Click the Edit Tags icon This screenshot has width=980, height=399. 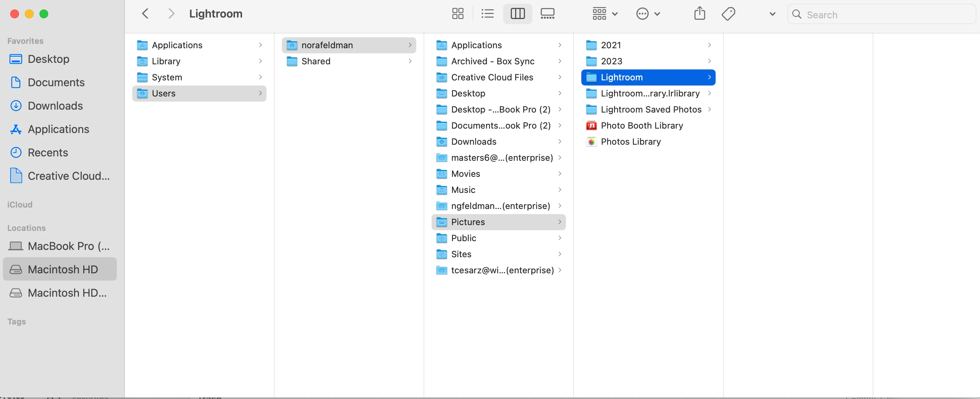[x=728, y=14]
